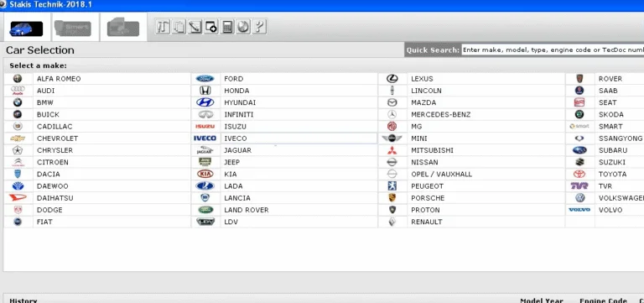
Task: Open the help question mark icon
Action: tap(259, 27)
